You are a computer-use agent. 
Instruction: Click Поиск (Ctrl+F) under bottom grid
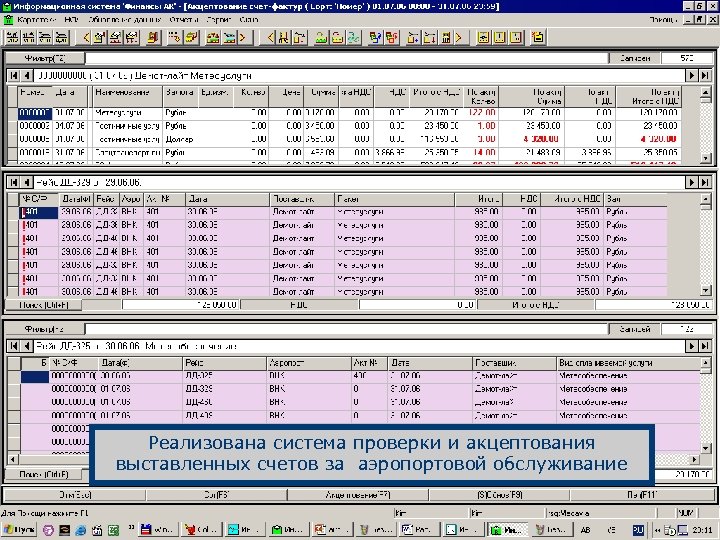coord(43,474)
